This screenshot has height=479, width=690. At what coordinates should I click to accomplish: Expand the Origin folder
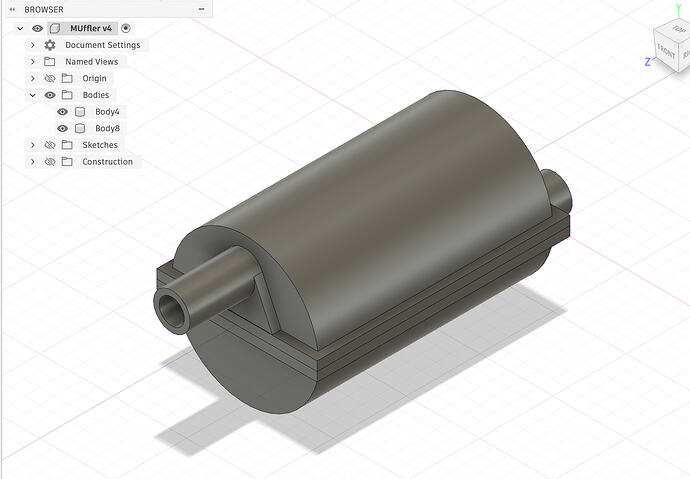[33, 79]
